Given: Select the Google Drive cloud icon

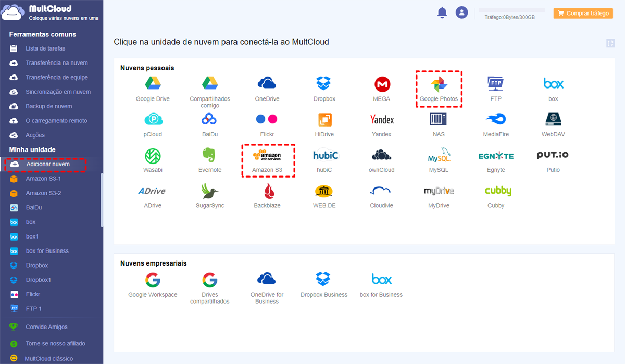Looking at the screenshot, I should click(x=153, y=83).
